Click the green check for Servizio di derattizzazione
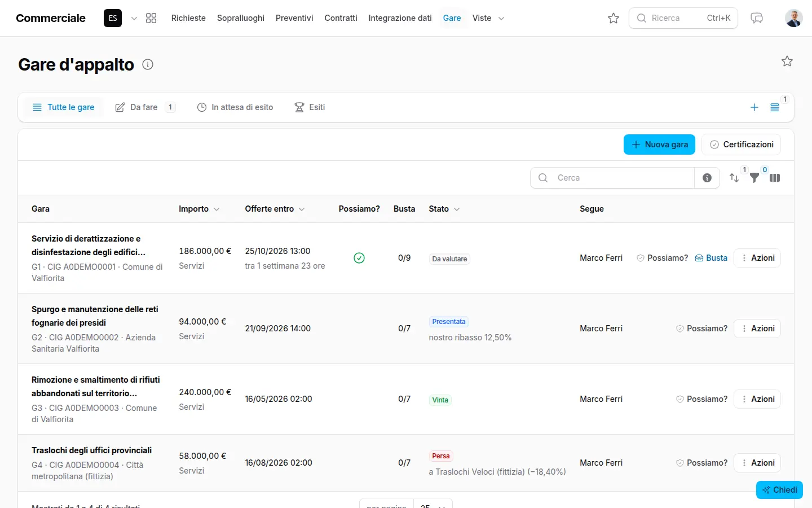This screenshot has width=812, height=508. 359,258
